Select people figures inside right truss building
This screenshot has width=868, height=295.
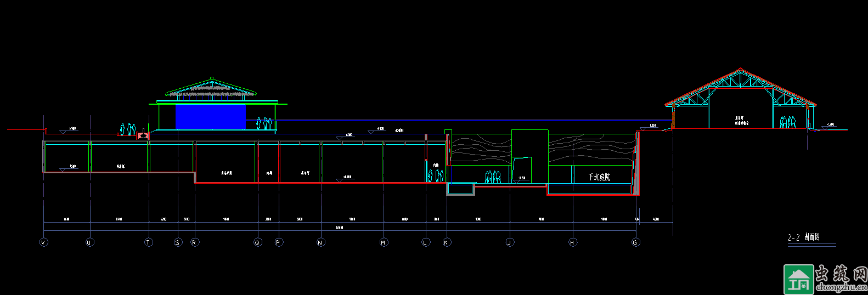[787, 123]
